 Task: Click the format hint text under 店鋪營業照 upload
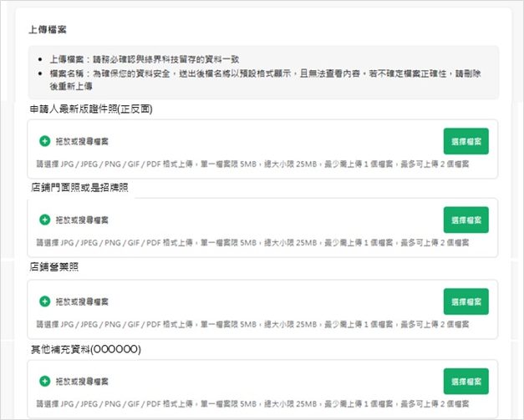tap(252, 324)
